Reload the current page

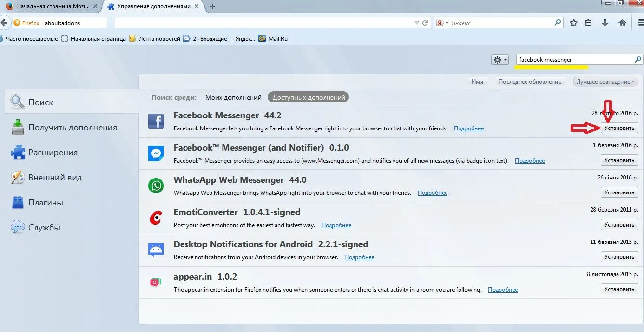tap(425, 23)
